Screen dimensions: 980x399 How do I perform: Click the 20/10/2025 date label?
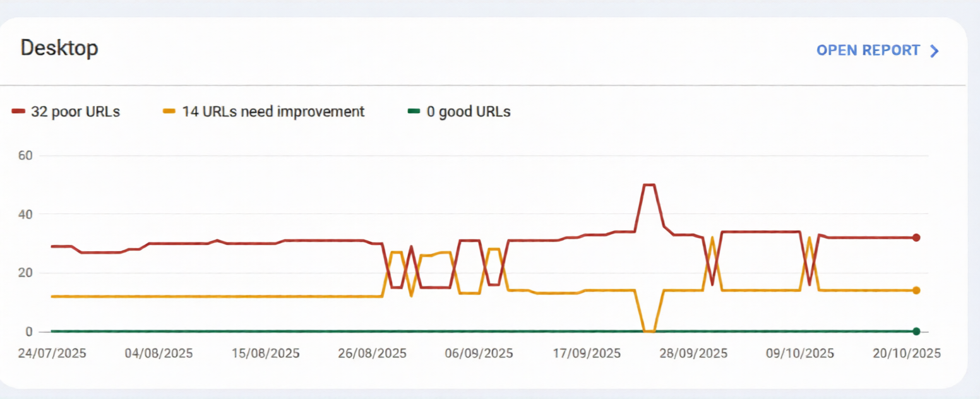[x=906, y=354]
